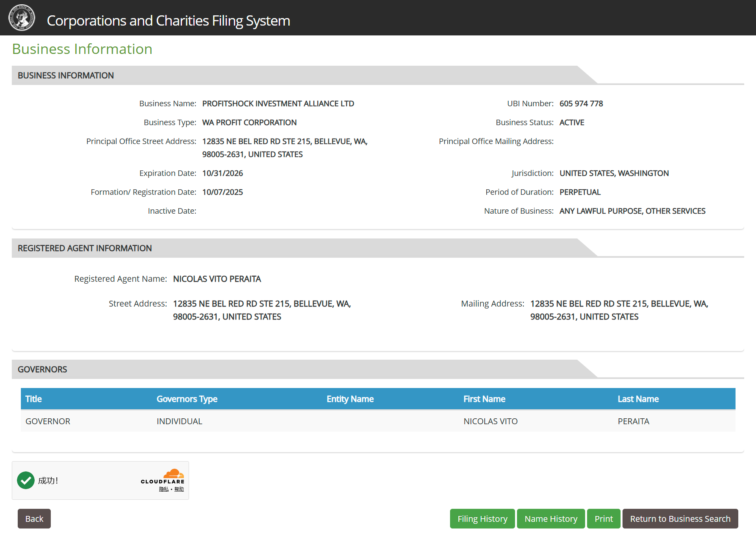Click Return to Business Search
The image size is (756, 534).
click(680, 519)
